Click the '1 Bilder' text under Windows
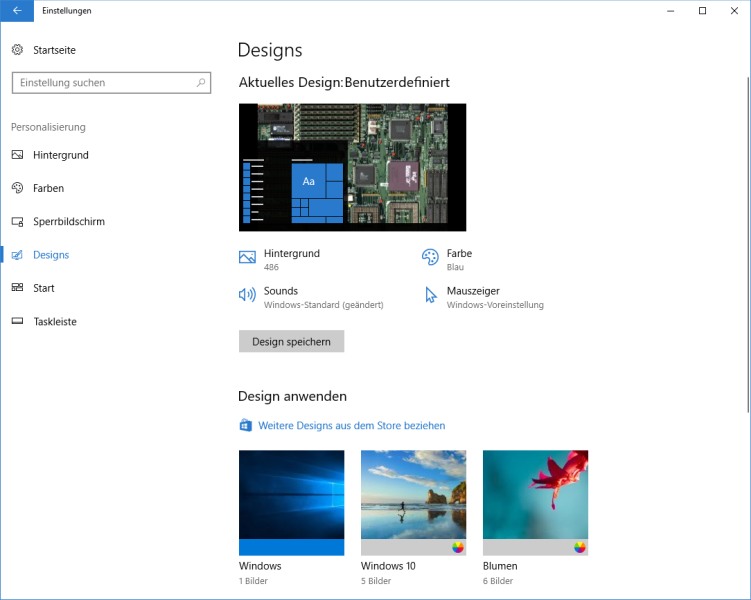Viewport: 751px width, 600px height. pos(253,581)
